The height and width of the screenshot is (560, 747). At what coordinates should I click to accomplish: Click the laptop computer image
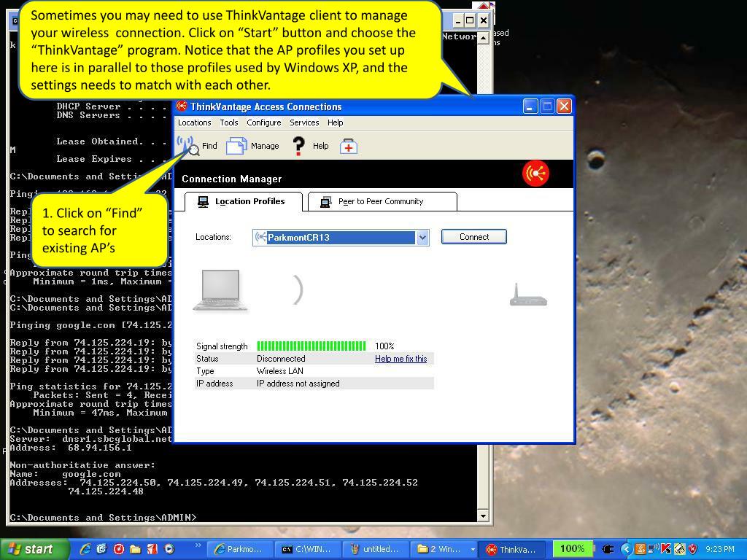(x=220, y=290)
